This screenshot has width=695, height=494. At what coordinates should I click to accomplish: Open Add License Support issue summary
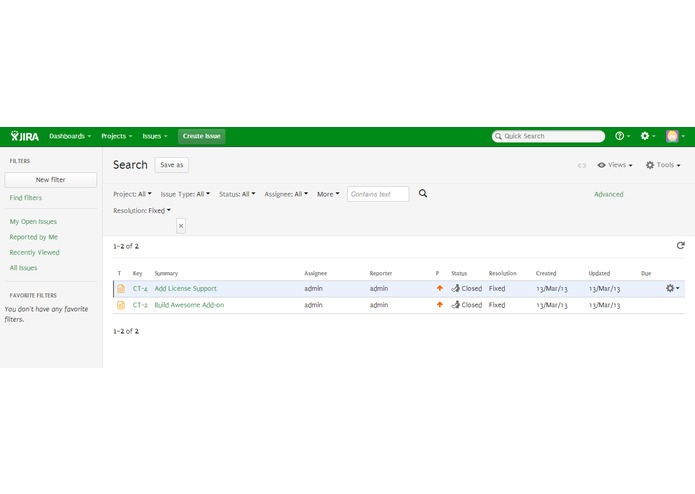pos(185,288)
